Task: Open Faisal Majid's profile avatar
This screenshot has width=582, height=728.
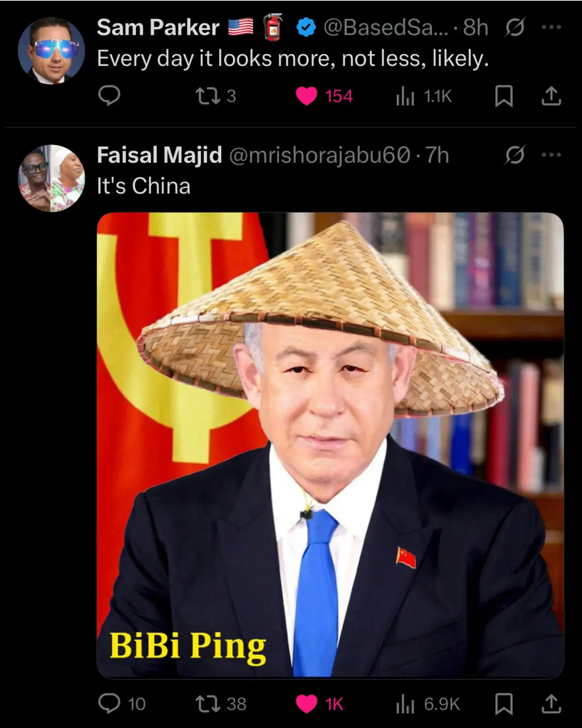Action: click(52, 178)
